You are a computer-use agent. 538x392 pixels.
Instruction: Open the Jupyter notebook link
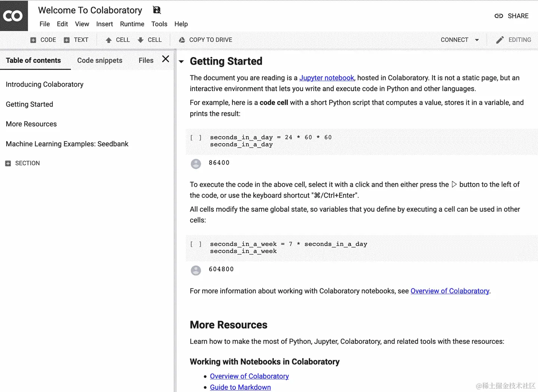point(327,78)
